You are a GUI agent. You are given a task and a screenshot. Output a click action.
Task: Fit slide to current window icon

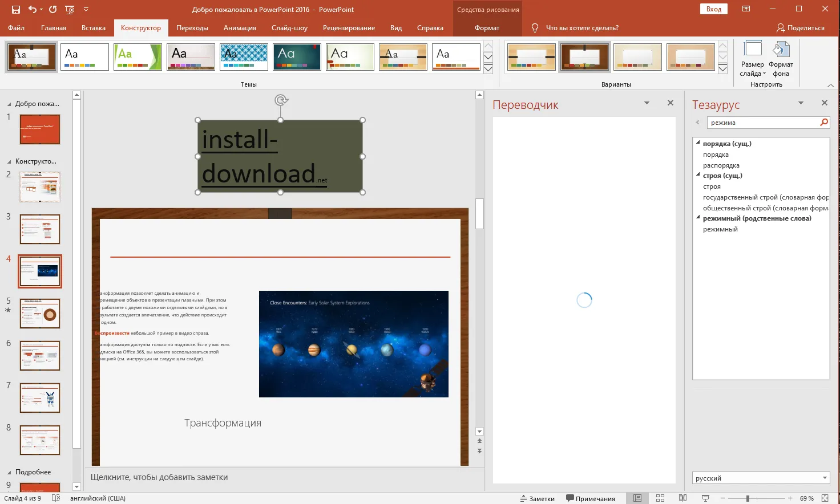click(x=825, y=498)
